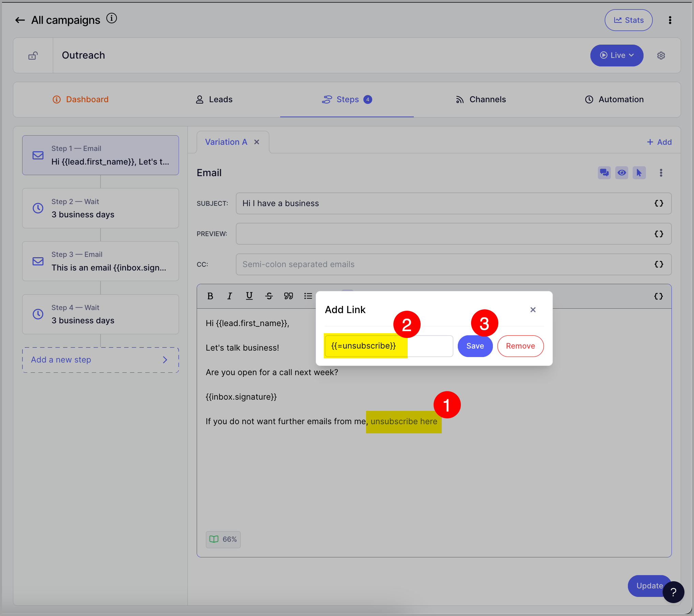Close the Variation A tab
This screenshot has height=616, width=694.
[257, 142]
